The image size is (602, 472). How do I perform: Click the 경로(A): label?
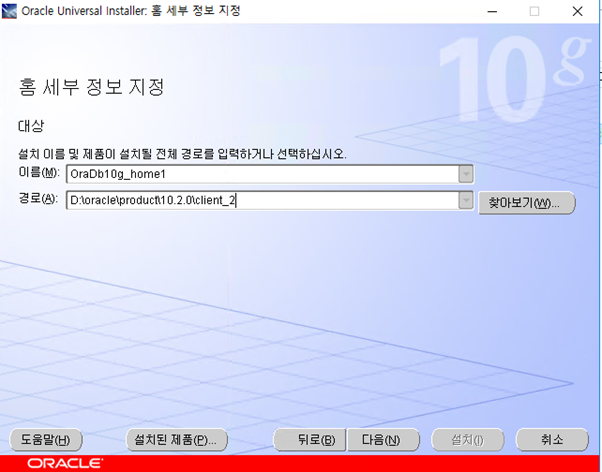coord(38,199)
